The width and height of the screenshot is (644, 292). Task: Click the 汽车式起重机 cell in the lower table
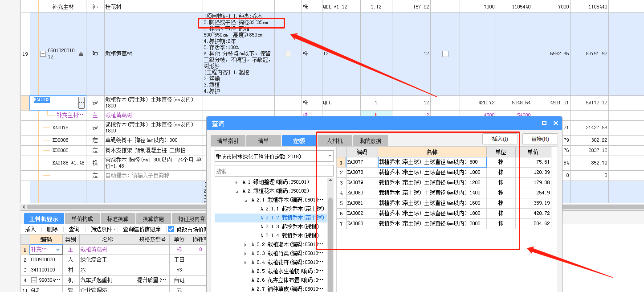108,280
